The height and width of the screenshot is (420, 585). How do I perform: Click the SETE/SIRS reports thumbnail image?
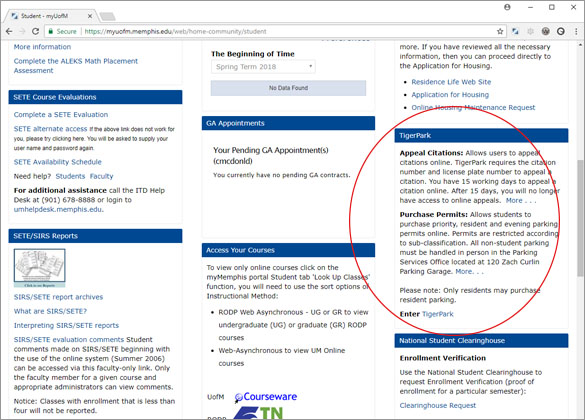pyautogui.click(x=40, y=268)
